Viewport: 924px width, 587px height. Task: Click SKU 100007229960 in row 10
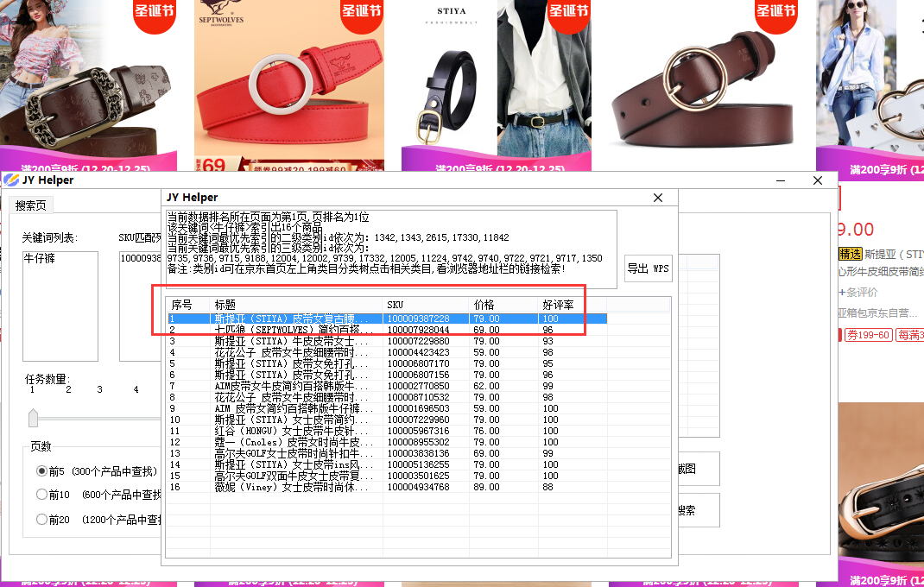point(419,419)
